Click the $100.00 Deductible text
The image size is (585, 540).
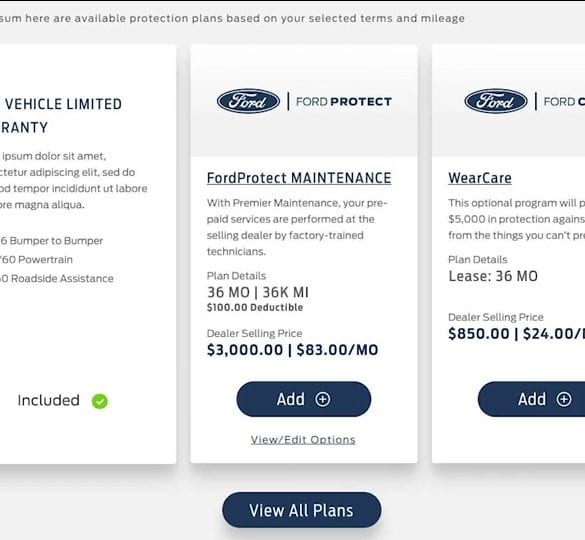click(255, 308)
